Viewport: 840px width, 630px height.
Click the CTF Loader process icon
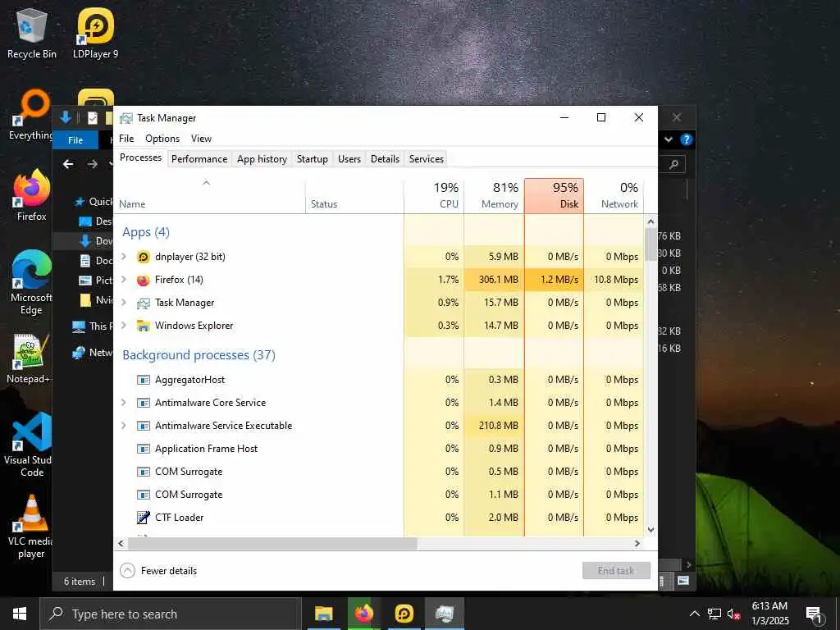coord(143,518)
